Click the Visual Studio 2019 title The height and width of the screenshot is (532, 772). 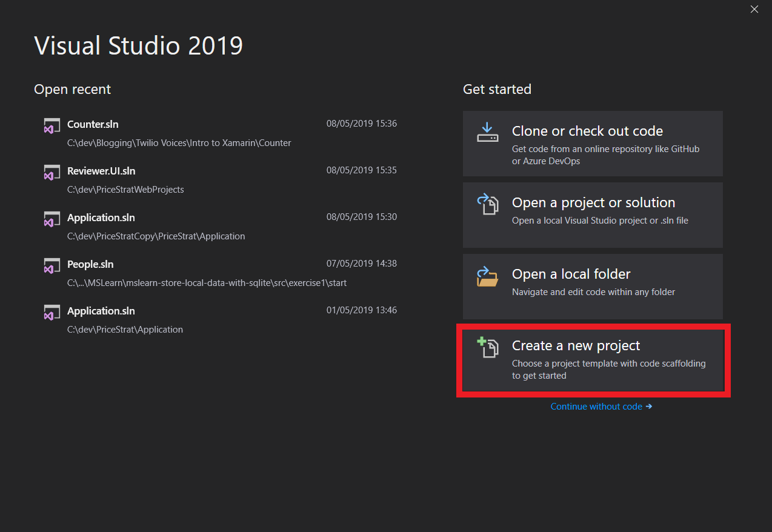pyautogui.click(x=139, y=46)
